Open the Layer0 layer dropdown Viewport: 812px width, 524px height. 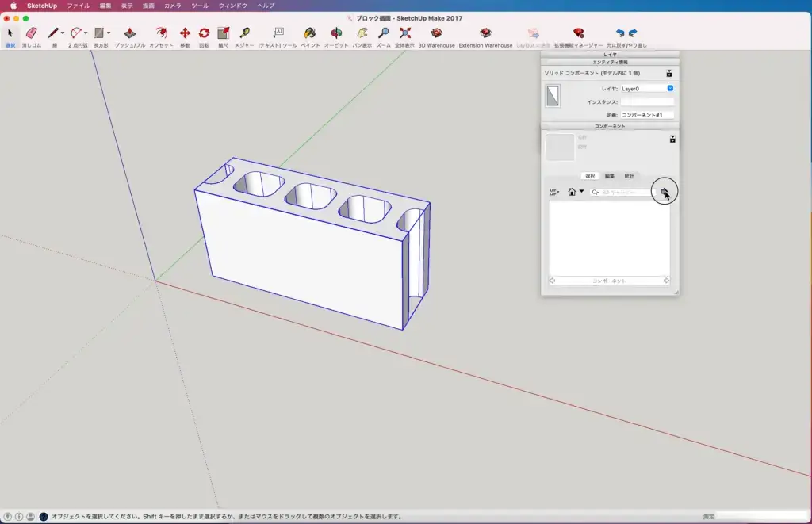point(646,89)
